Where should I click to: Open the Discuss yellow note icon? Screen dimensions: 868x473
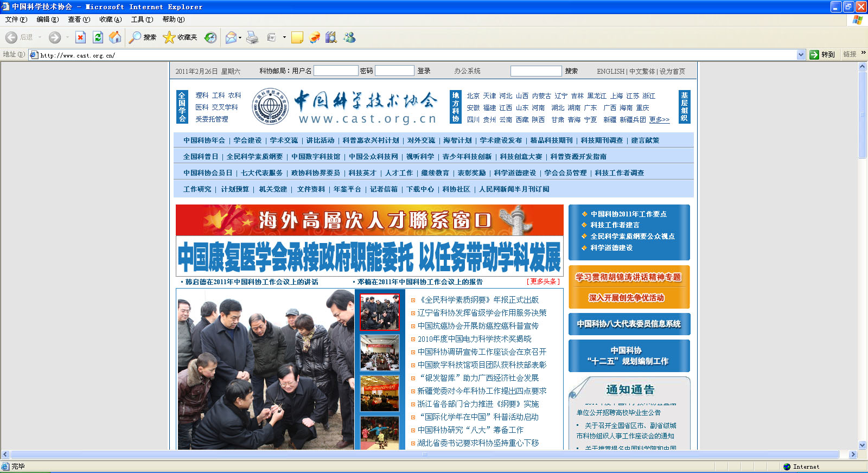click(297, 37)
